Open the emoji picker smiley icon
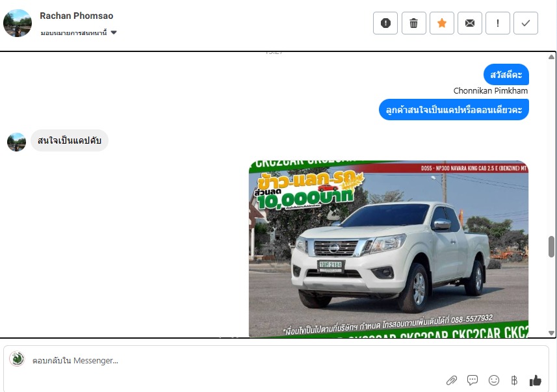This screenshot has width=557, height=392. pyautogui.click(x=494, y=381)
